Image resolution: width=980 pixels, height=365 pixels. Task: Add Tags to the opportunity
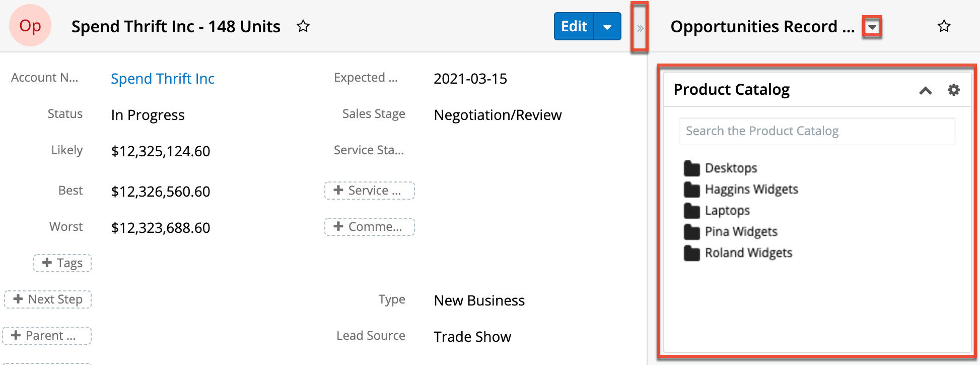pos(62,263)
